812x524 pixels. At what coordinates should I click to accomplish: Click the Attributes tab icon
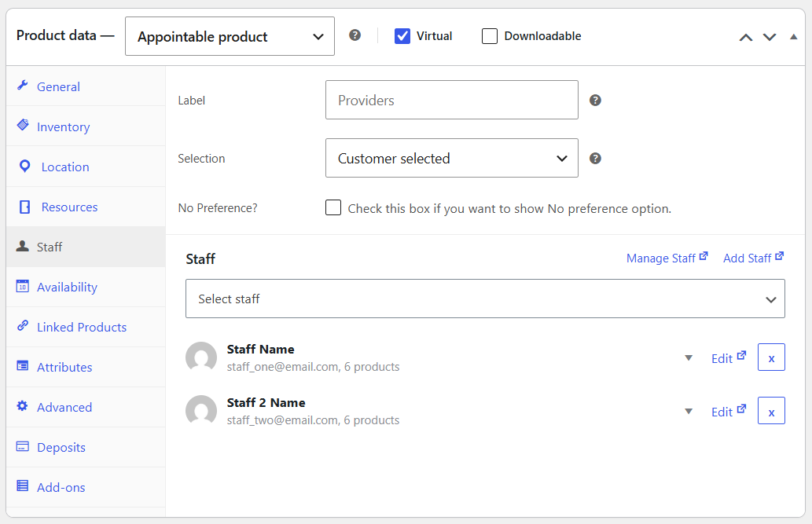[22, 365]
